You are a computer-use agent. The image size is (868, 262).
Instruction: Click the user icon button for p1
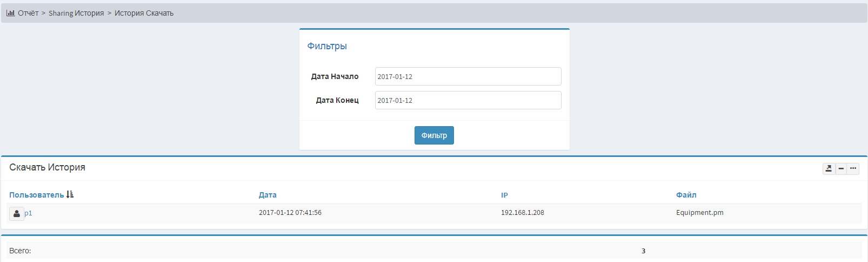(16, 213)
